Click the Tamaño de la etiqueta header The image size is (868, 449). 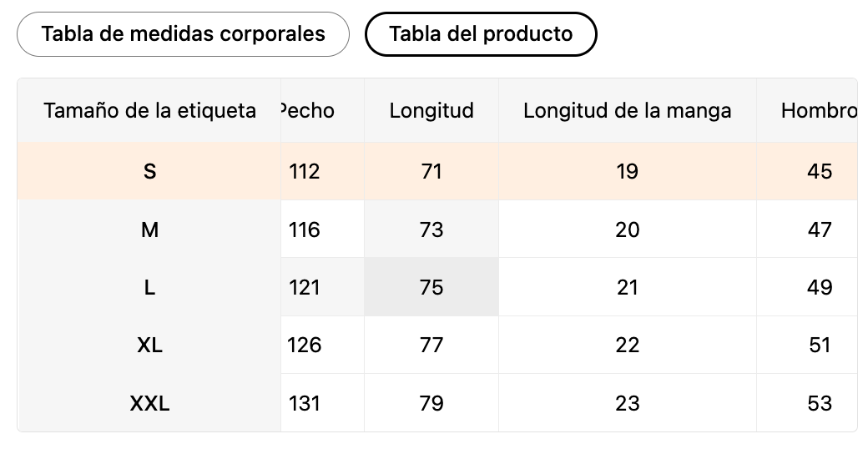click(149, 110)
